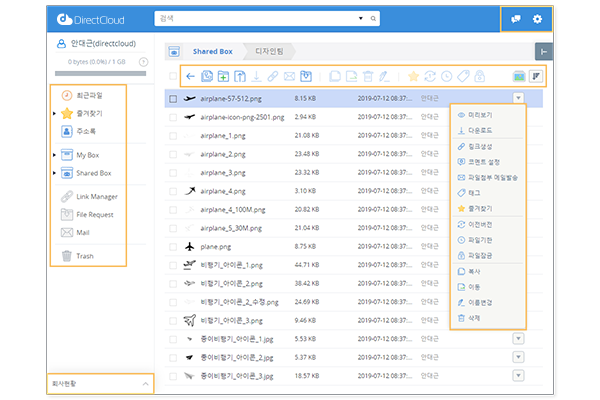Click the Shared Box breadcrumb
This screenshot has height=400, width=600.
213,52
